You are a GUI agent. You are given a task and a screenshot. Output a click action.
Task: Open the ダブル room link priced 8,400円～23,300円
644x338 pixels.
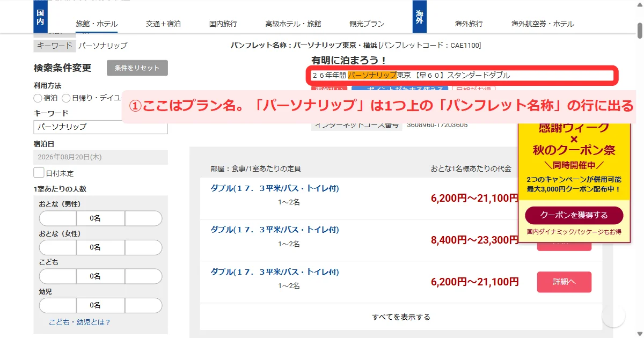point(275,230)
